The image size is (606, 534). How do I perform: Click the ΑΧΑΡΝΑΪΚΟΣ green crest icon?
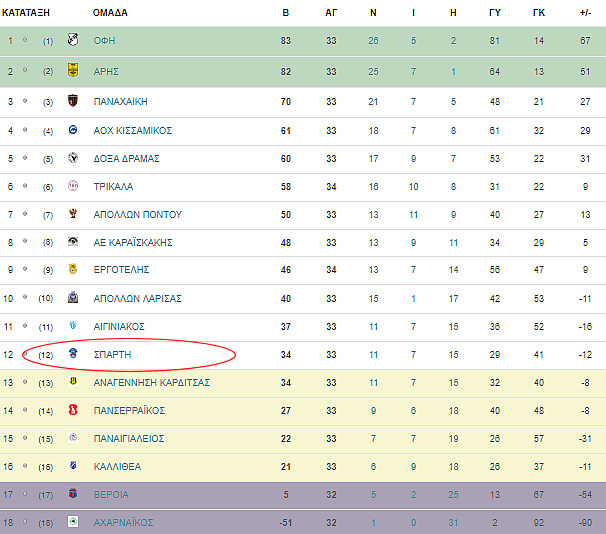tap(73, 522)
